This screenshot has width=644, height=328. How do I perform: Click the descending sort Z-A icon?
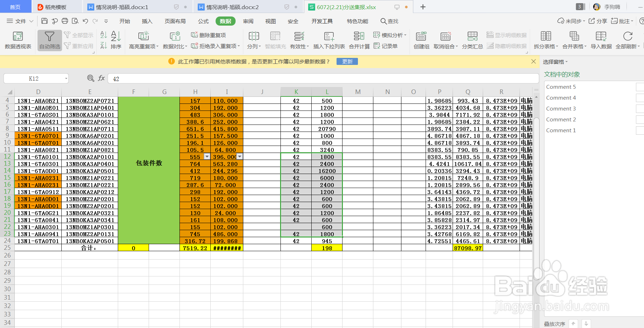coord(103,46)
